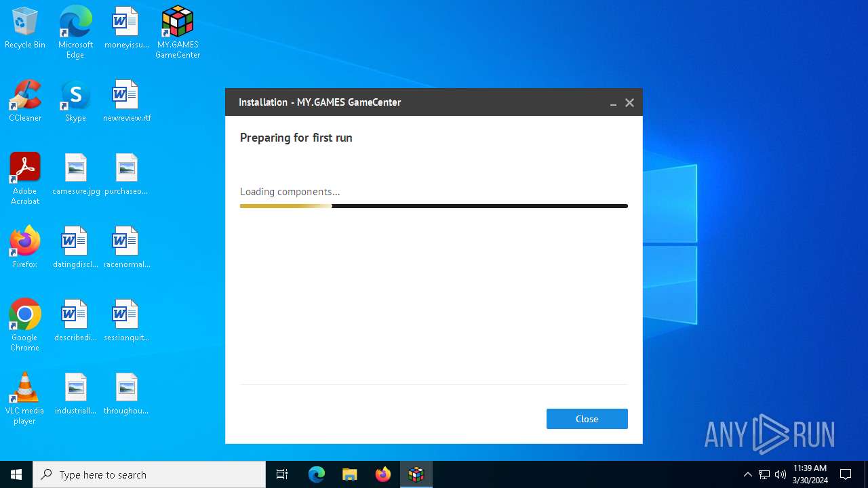
Task: Click the MY.GAMES installer taskbar button
Action: (x=416, y=474)
